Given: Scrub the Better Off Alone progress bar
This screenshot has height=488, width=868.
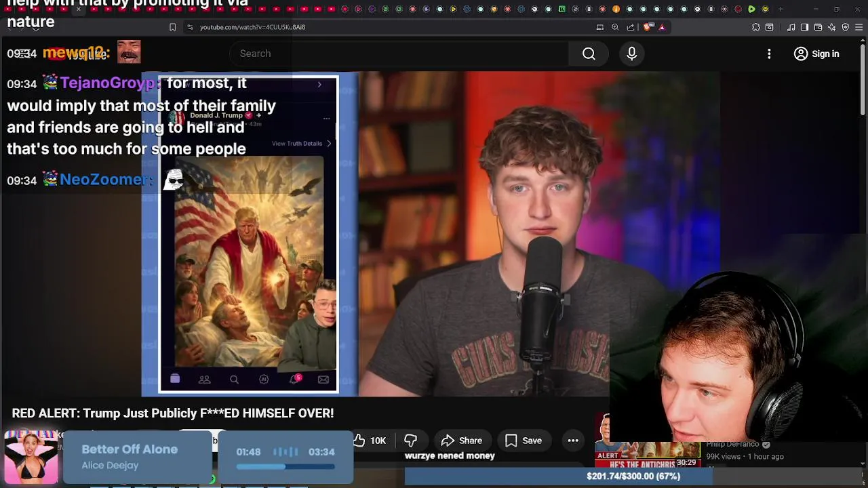Looking at the screenshot, I should click(285, 466).
